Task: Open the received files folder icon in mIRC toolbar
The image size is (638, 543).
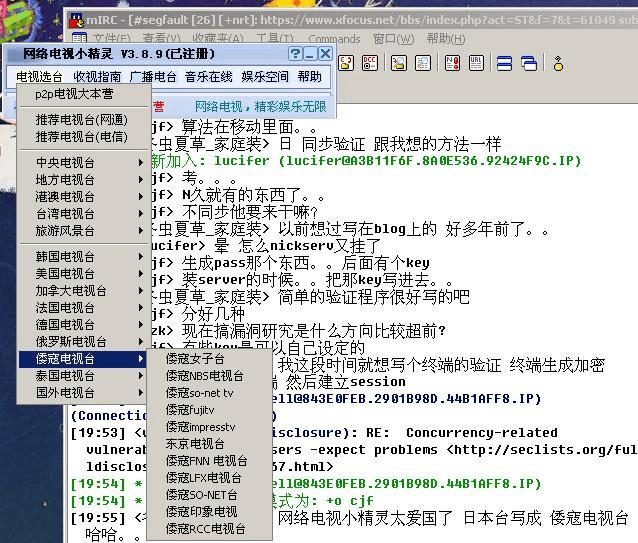Action: [x=346, y=63]
